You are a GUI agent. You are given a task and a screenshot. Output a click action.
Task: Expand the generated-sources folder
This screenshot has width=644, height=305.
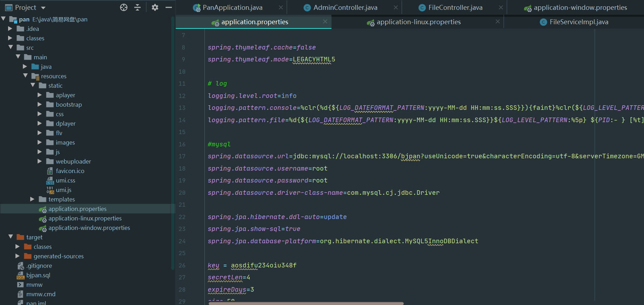[18, 256]
